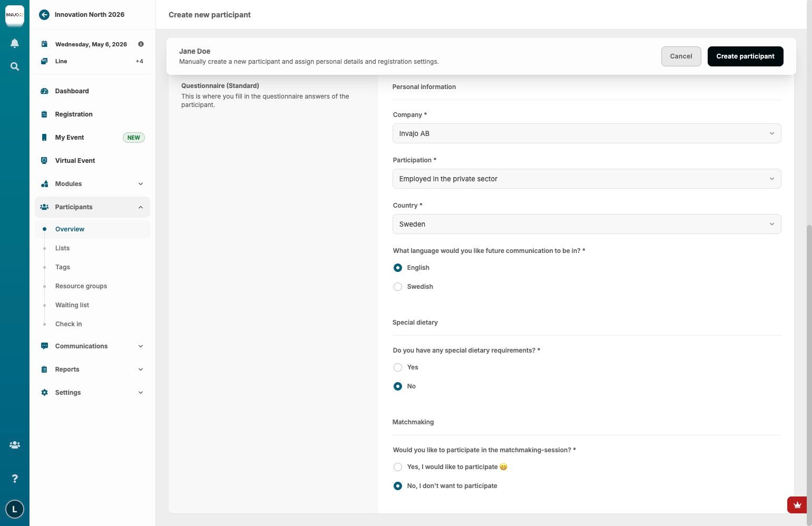Click the Create participant button
This screenshot has width=812, height=526.
point(745,56)
